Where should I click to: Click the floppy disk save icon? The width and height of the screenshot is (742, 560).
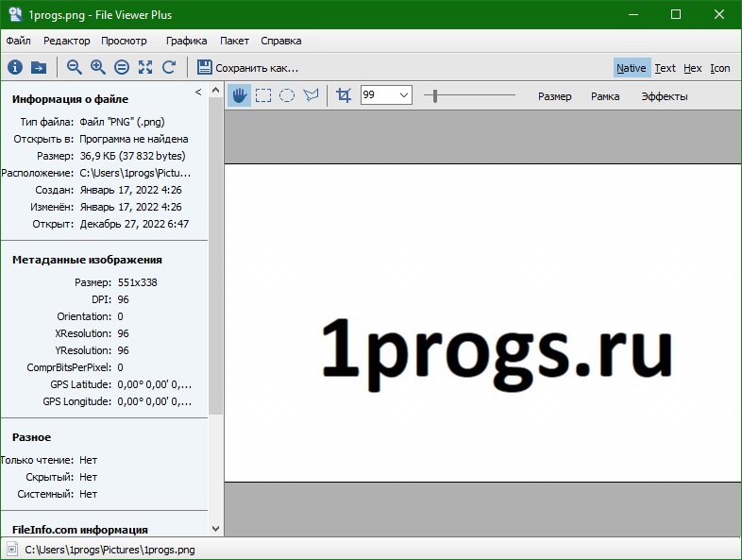click(205, 67)
